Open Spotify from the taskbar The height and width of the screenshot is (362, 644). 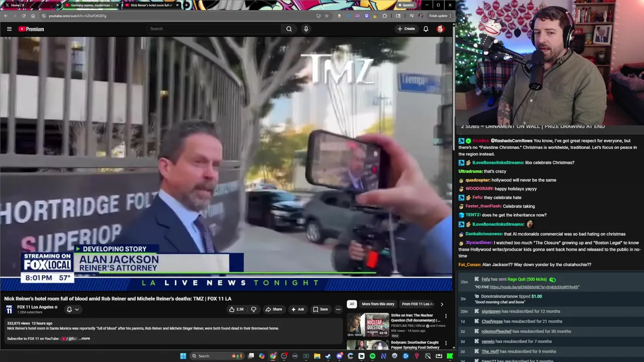[372, 356]
